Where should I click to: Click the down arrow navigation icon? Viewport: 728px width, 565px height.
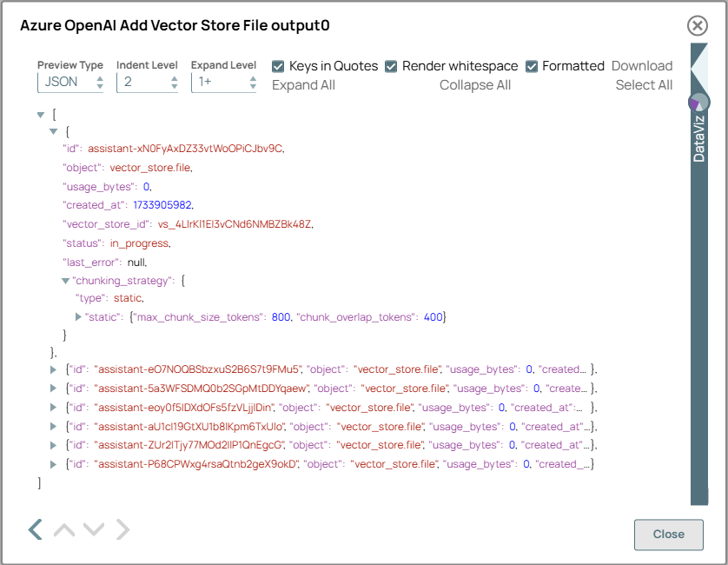[93, 529]
